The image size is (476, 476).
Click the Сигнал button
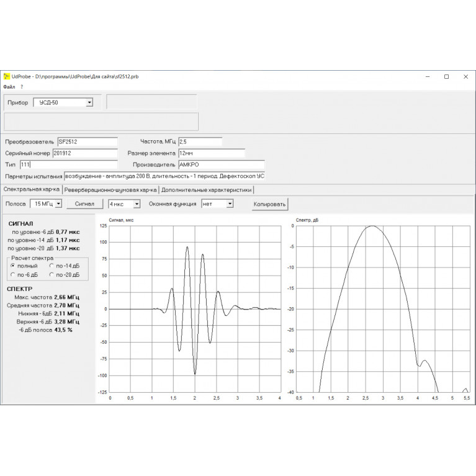point(84,204)
